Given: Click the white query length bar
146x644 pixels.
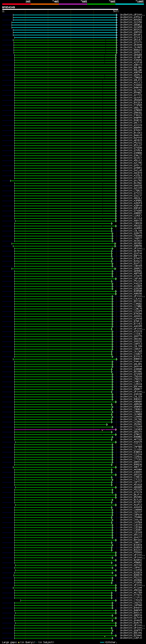Looking at the screenshot, I should click(60, 10).
